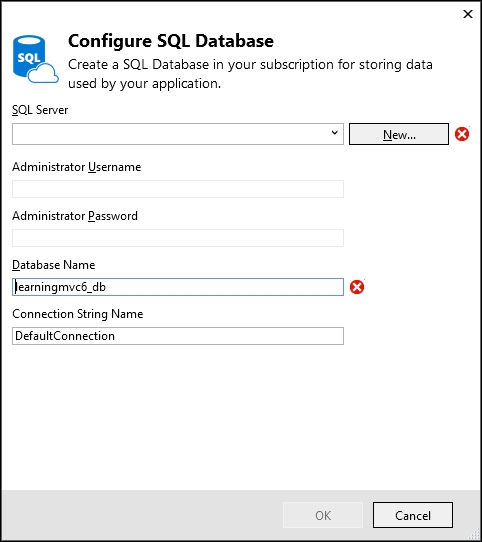Click the Connection String Name label
This screenshot has width=482, height=542.
click(x=77, y=314)
